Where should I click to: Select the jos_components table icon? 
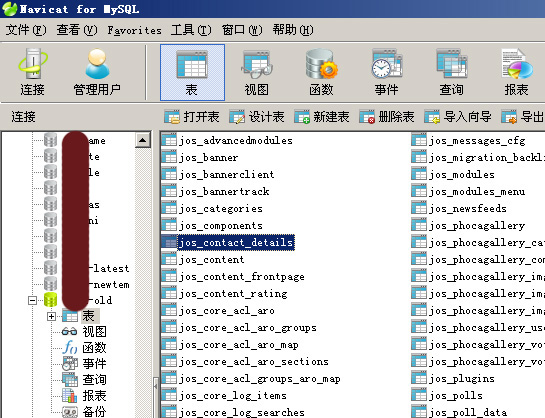169,225
